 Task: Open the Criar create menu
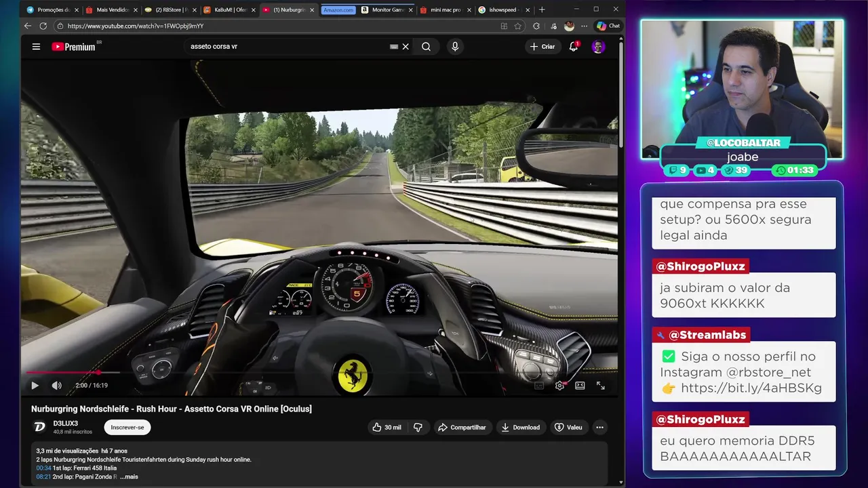coord(542,47)
